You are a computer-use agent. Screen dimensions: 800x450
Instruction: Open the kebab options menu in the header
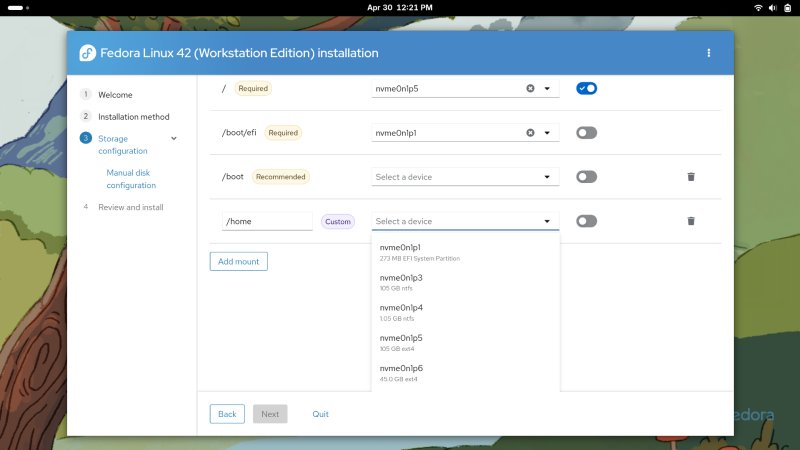tap(709, 53)
